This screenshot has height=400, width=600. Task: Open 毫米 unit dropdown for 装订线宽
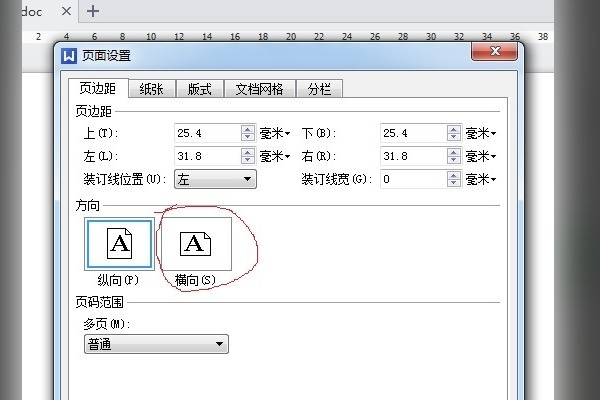click(x=481, y=179)
